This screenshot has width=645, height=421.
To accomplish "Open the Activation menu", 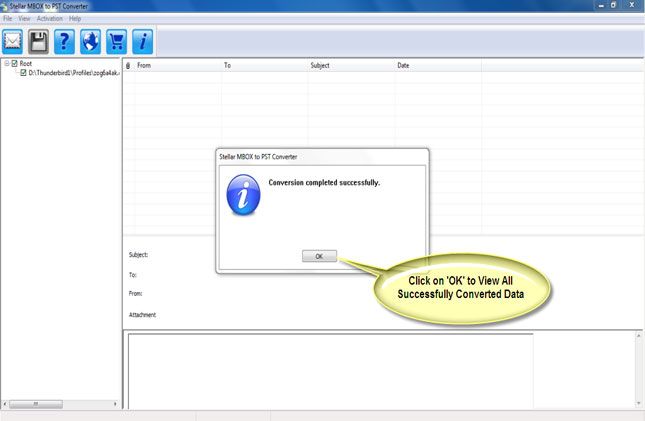I will point(49,19).
